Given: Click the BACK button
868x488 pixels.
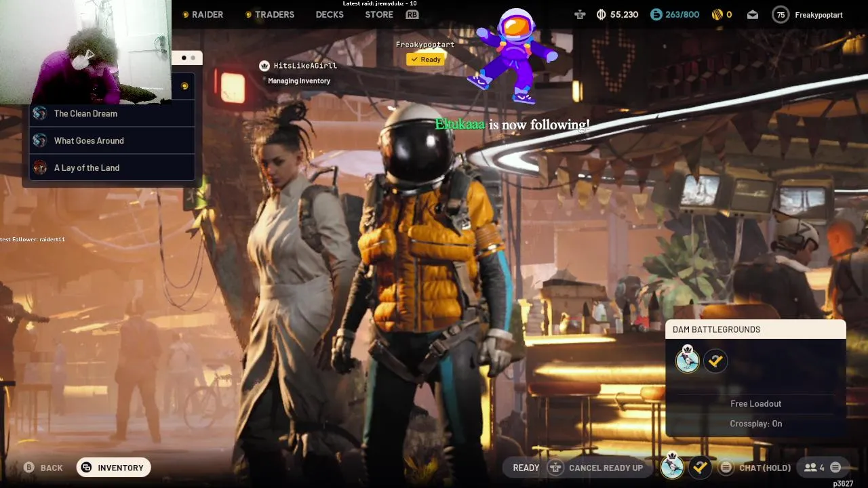Looking at the screenshot, I should [x=52, y=468].
